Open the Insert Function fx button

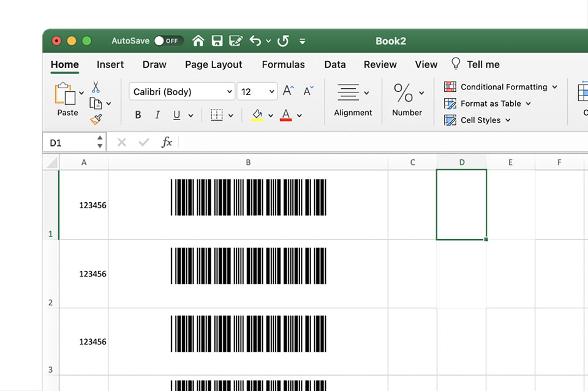[167, 142]
